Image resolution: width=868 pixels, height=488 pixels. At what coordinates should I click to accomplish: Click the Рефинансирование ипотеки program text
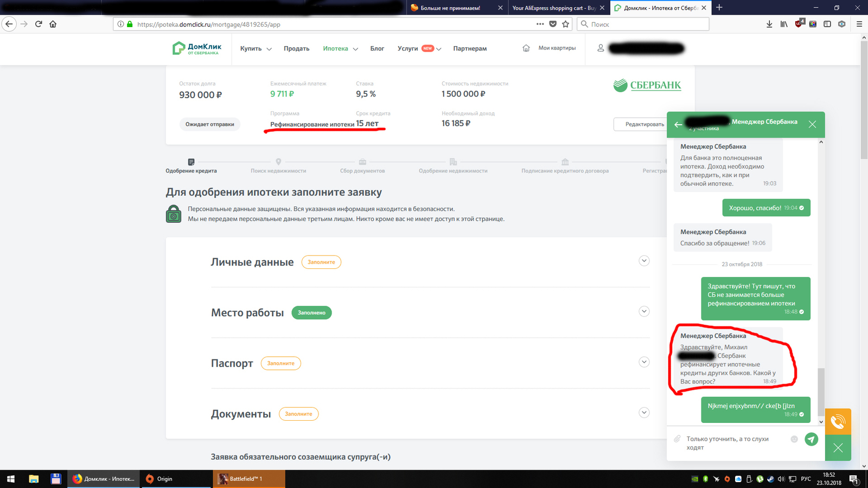pos(312,124)
